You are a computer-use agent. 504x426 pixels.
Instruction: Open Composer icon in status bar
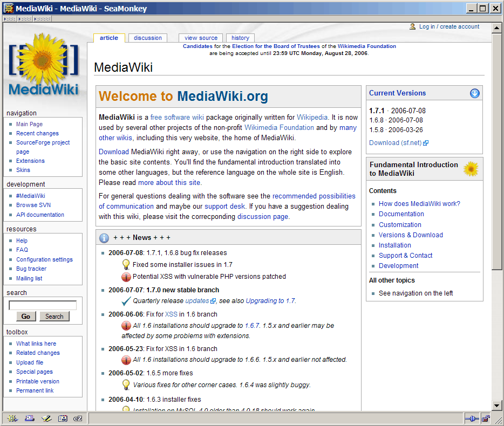pyautogui.click(x=46, y=418)
